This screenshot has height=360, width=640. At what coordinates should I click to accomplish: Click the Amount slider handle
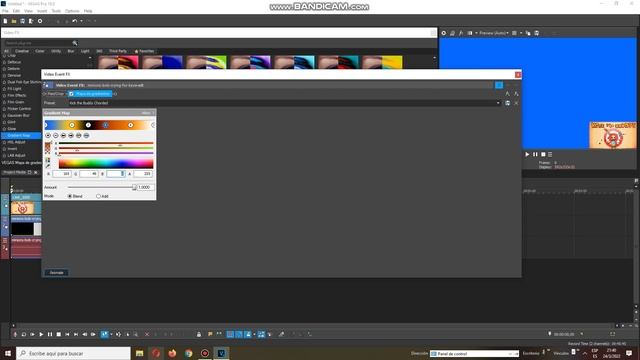(x=134, y=187)
